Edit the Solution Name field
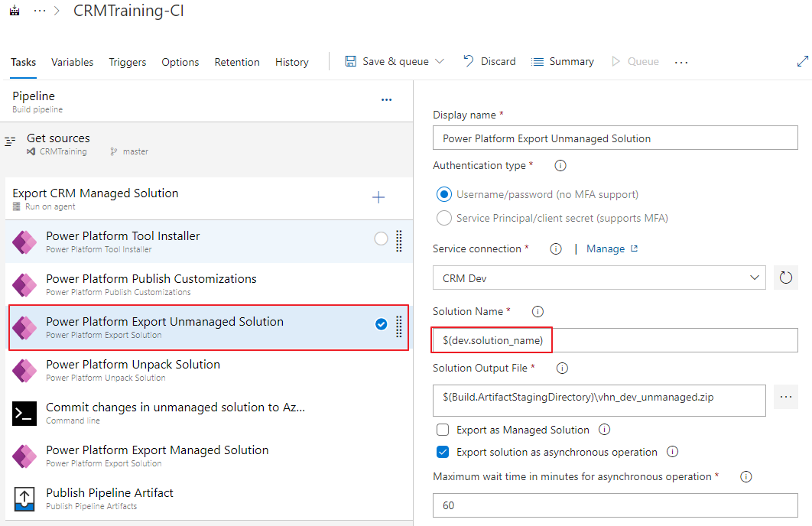The width and height of the screenshot is (812, 526). 615,340
